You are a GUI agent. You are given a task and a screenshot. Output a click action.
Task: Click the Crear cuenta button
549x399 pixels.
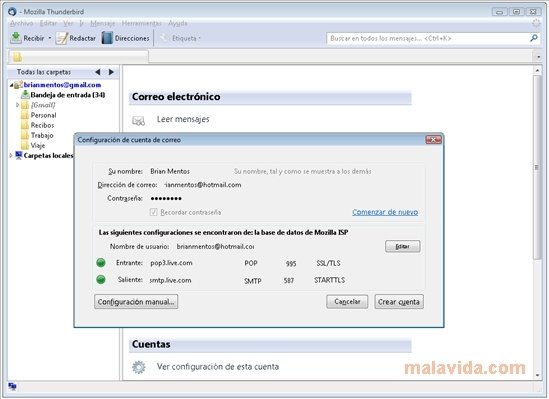399,302
